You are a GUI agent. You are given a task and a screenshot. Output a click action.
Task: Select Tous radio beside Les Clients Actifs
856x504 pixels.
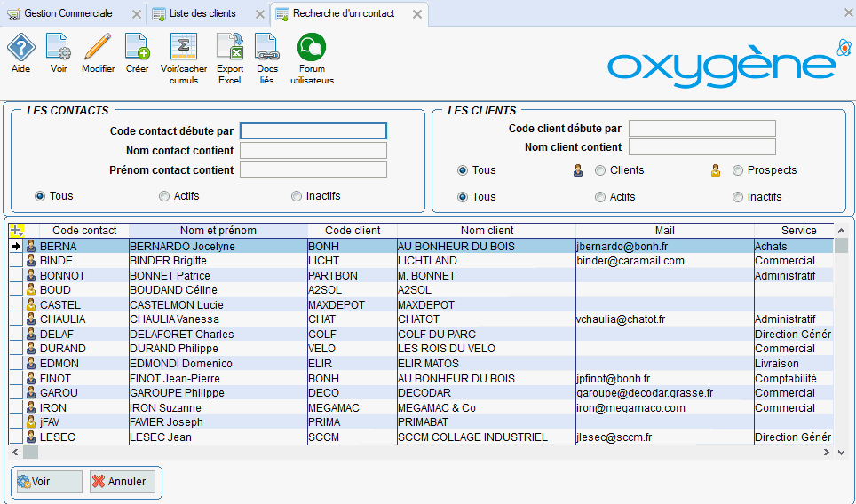463,197
